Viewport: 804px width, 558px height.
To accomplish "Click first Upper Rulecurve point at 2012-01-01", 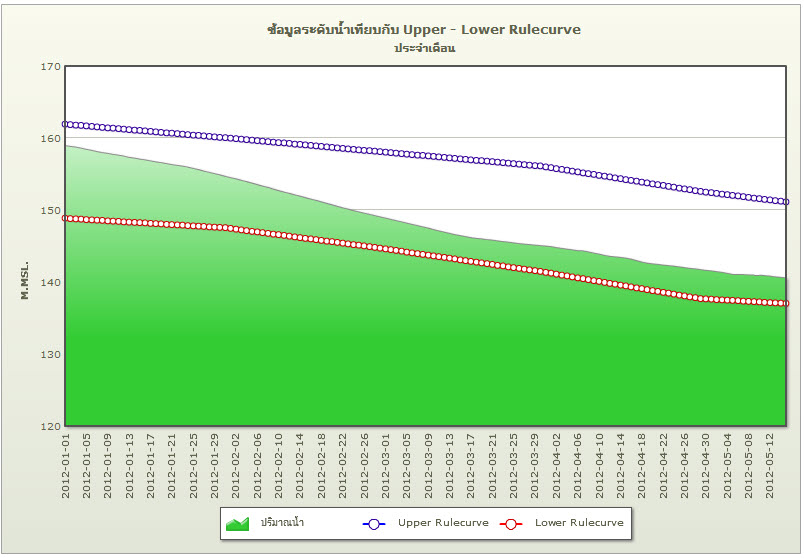I will (65, 124).
